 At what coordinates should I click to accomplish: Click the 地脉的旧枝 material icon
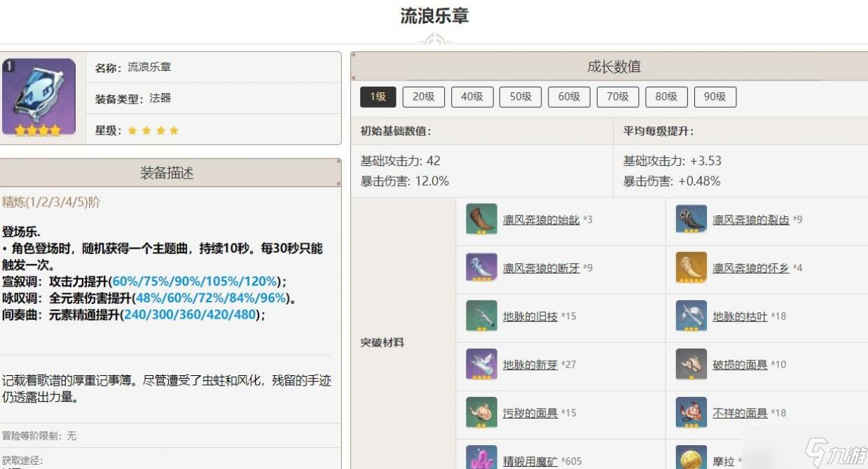pos(481,316)
